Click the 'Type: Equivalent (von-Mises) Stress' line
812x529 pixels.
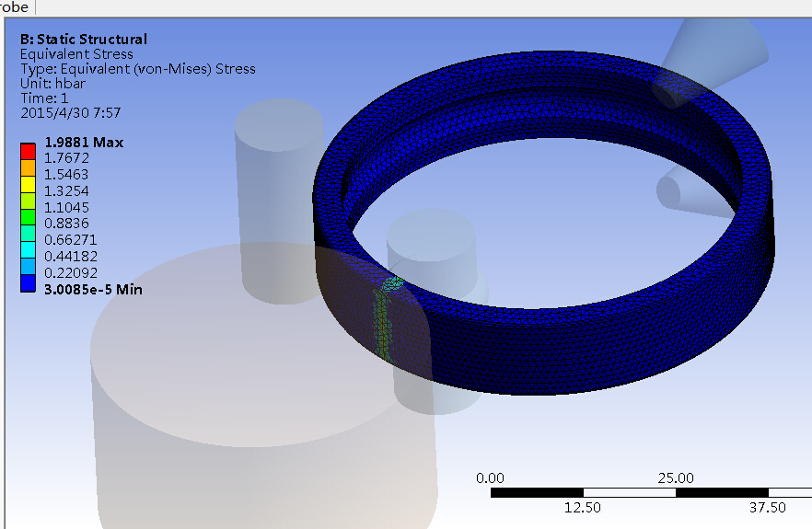tap(138, 69)
